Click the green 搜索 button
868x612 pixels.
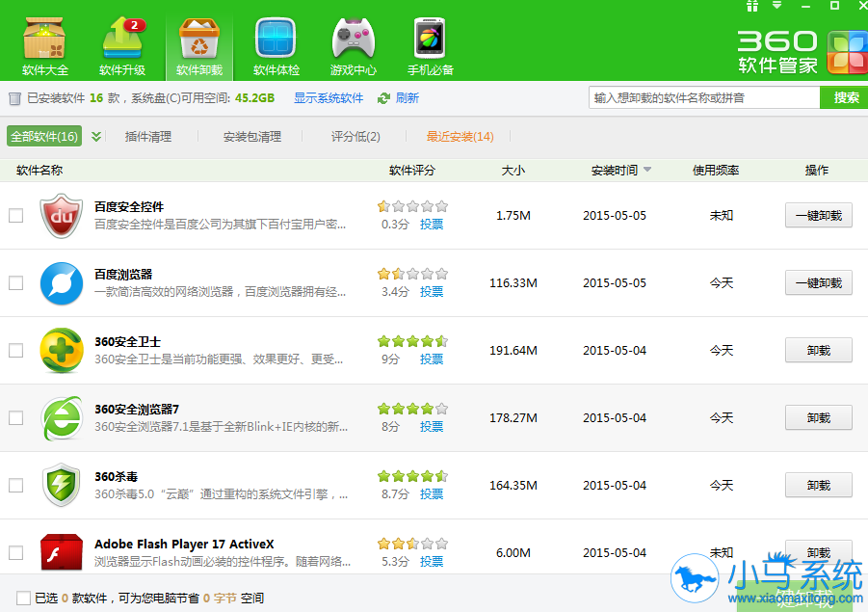click(845, 98)
